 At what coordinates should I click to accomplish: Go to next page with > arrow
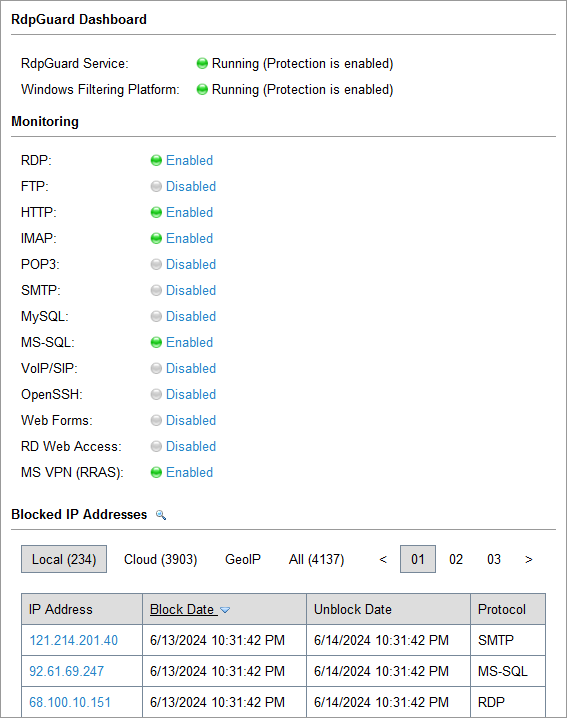pyautogui.click(x=529, y=559)
